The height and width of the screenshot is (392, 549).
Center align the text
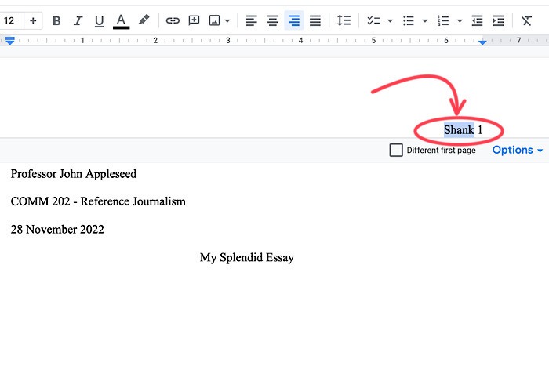[272, 20]
